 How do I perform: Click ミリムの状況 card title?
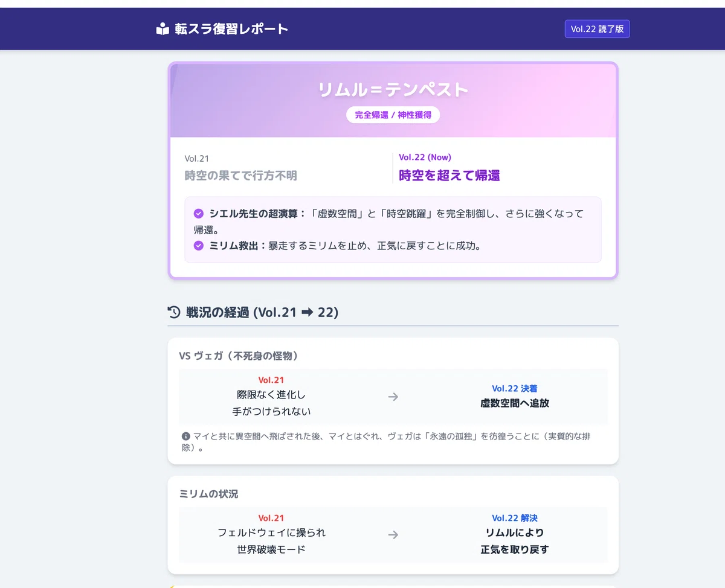[x=208, y=494]
